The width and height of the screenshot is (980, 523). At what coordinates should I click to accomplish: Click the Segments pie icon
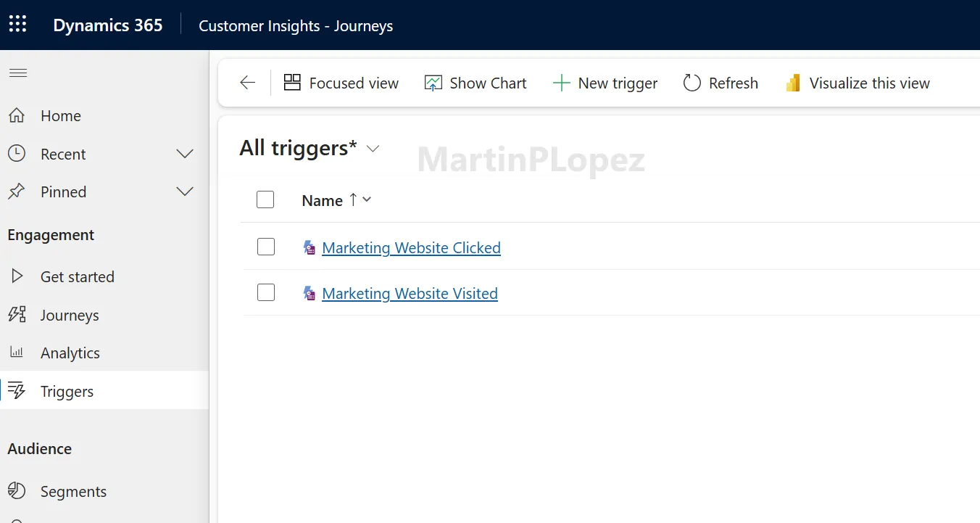pyautogui.click(x=17, y=491)
